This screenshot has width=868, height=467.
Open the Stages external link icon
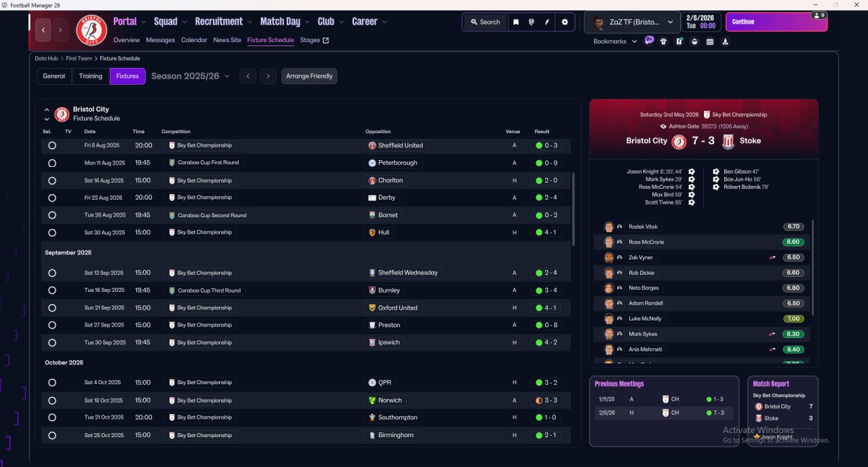[x=325, y=40]
